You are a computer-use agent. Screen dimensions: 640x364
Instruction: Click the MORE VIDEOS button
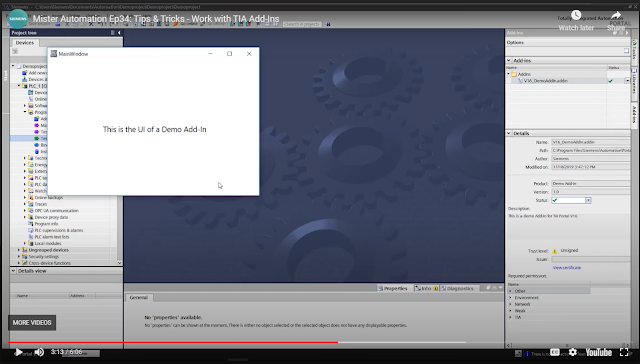point(32,322)
